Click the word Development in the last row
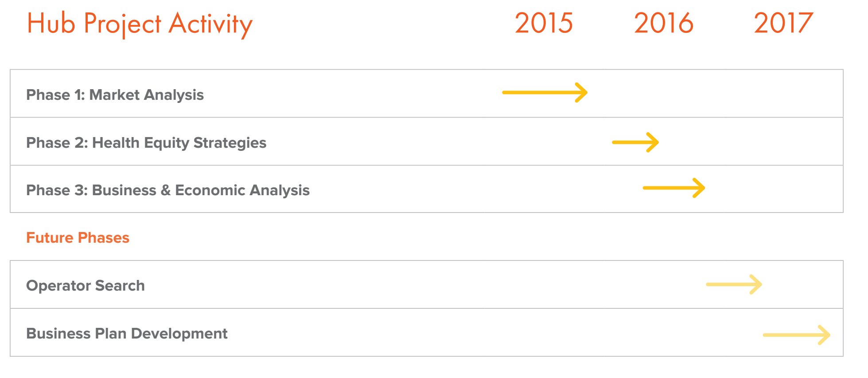Viewport: 868px width, 378px height. (x=179, y=334)
